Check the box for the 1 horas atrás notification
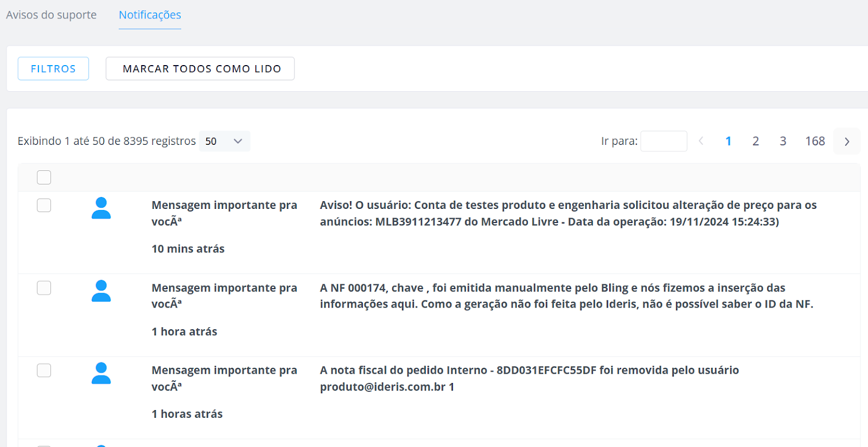 point(44,371)
